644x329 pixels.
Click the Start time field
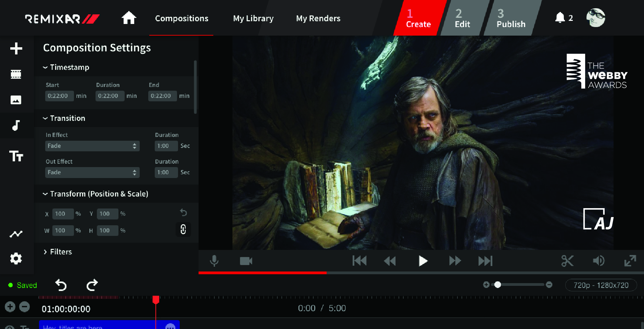point(59,96)
